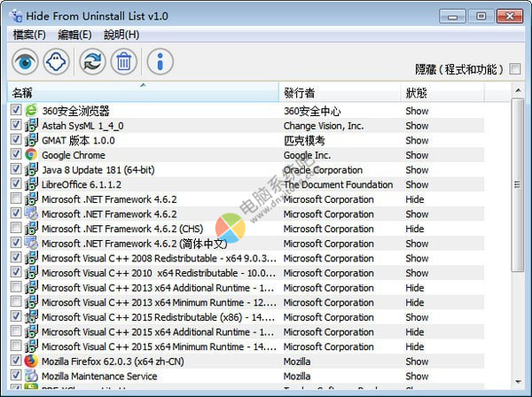Sort list by 發行者 column header
This screenshot has height=397, width=532.
[x=340, y=92]
